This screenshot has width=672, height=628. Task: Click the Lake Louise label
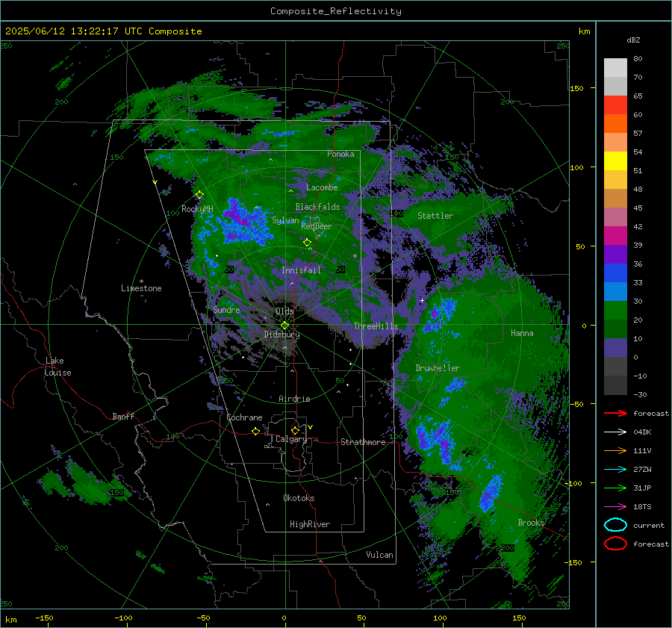[57, 367]
